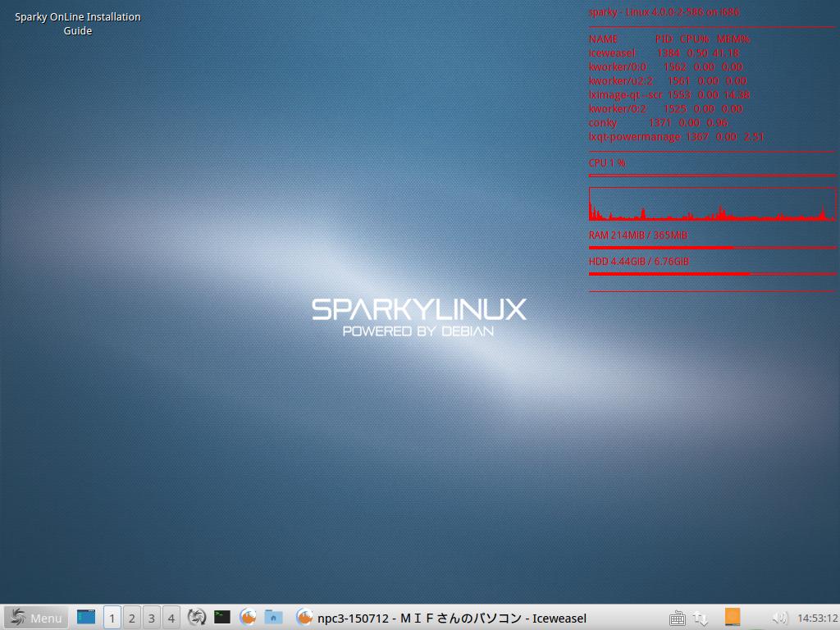Click the CPU usage history graph
The width and height of the screenshot is (840, 630).
coord(712,204)
